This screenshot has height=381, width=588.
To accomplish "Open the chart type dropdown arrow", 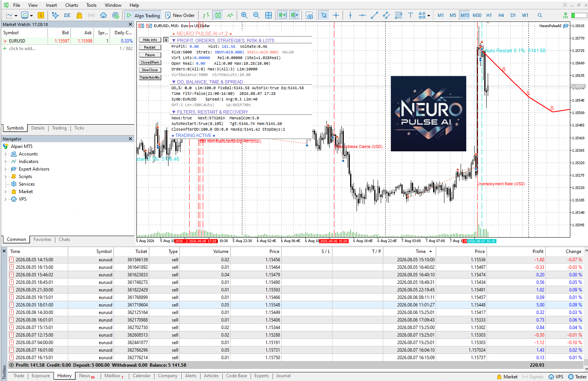I will [x=15, y=15].
